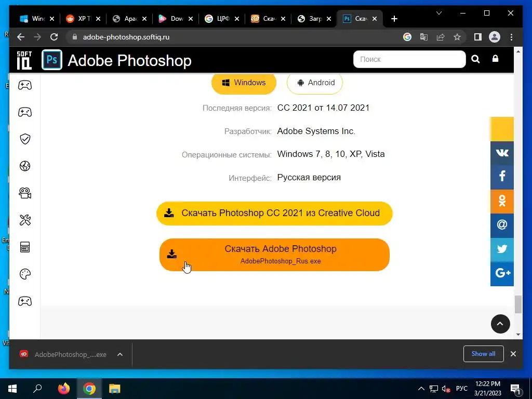Share page on Twitter

[502, 249]
